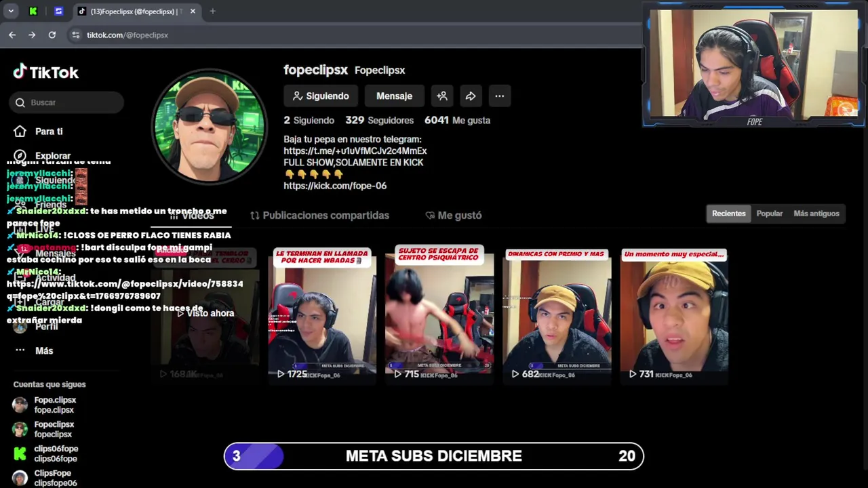Click the add-friend icon button on profile
Screen dimensions: 868x488
tap(442, 96)
